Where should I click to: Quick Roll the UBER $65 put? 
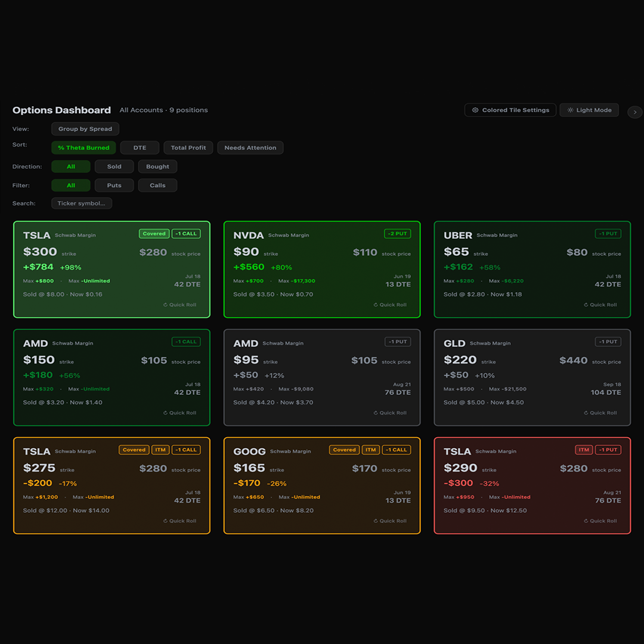click(x=600, y=305)
